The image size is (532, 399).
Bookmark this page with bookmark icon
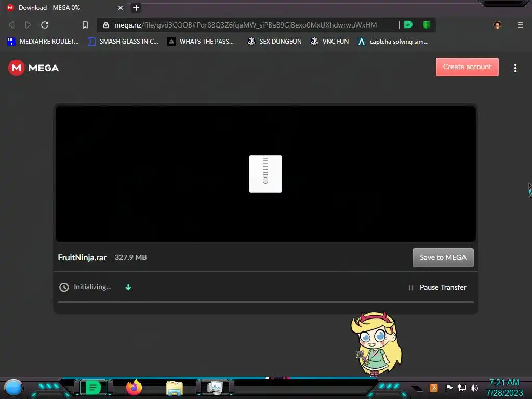point(85,25)
